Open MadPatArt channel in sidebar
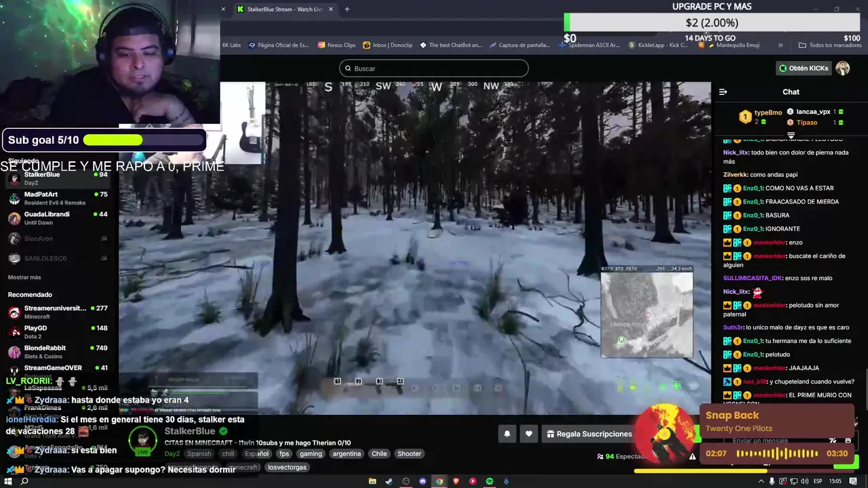The image size is (868, 488). pos(59,199)
